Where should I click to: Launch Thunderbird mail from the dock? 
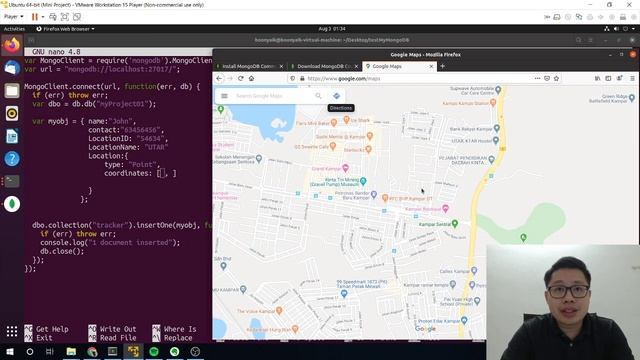pos(12,68)
